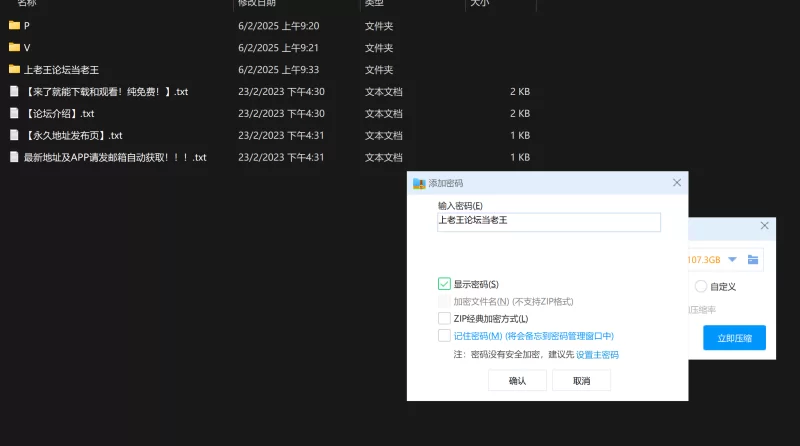800x446 pixels.
Task: Close the compression window behind the dialog
Action: (x=764, y=226)
